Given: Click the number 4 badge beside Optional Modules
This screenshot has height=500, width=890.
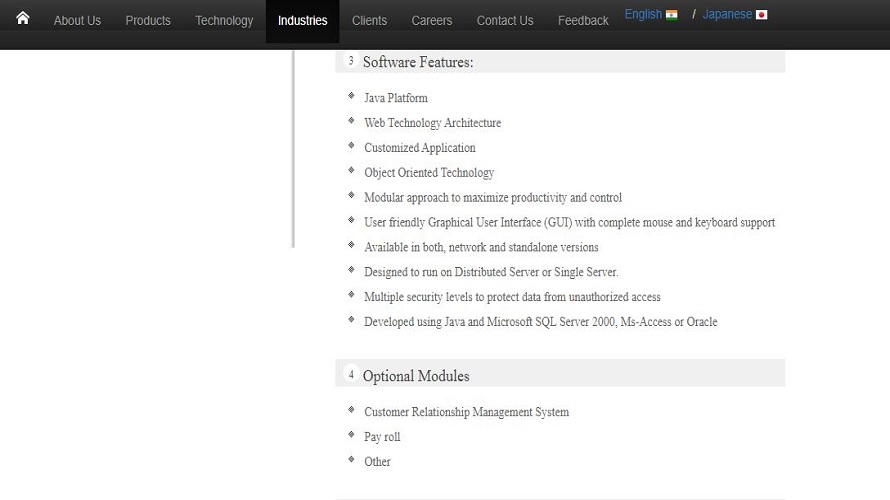Looking at the screenshot, I should click(351, 375).
